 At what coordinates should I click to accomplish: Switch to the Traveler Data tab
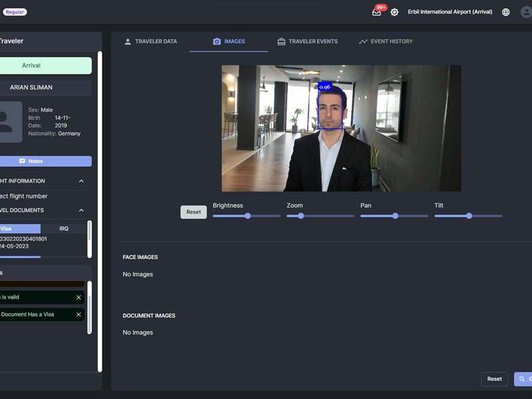151,41
